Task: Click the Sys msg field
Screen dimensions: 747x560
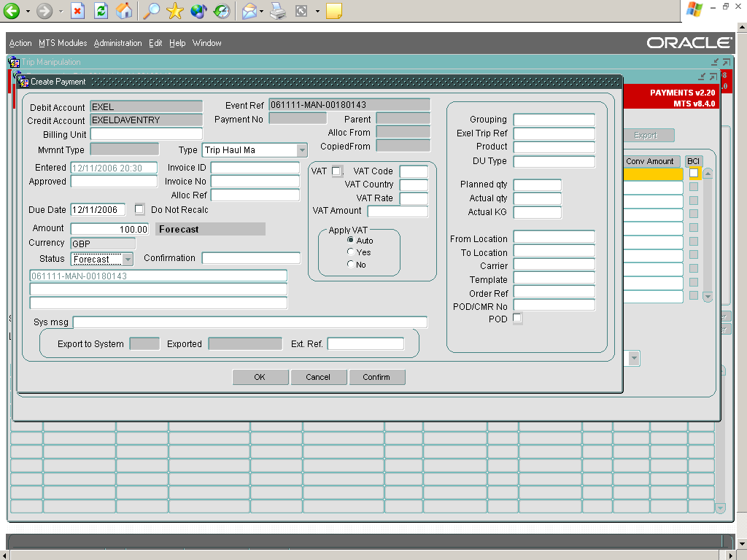Action: [250, 322]
